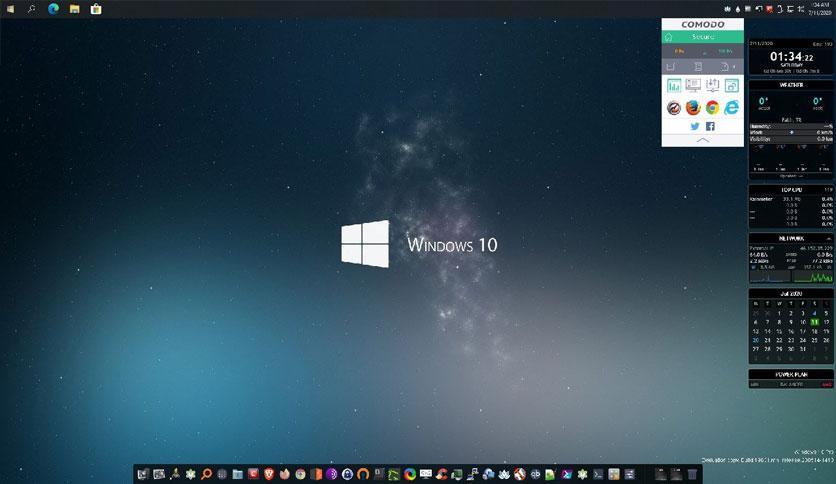Click the sliders icon in Comodo widget

coord(712,85)
